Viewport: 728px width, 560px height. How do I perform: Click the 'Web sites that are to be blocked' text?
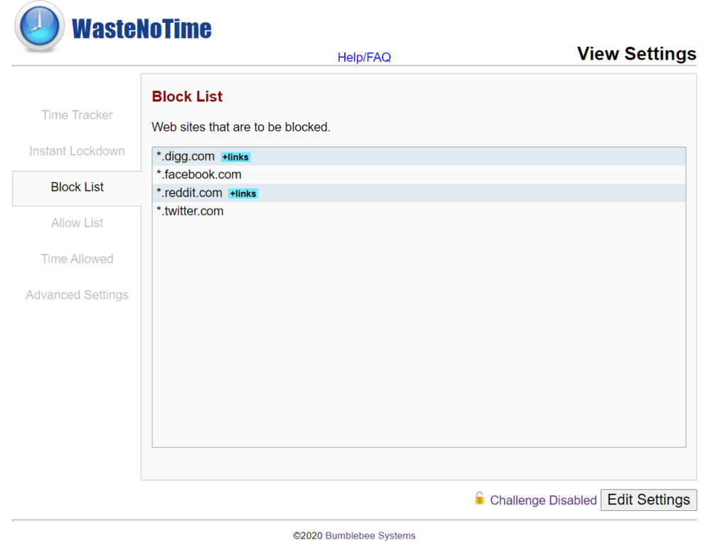[x=241, y=127]
